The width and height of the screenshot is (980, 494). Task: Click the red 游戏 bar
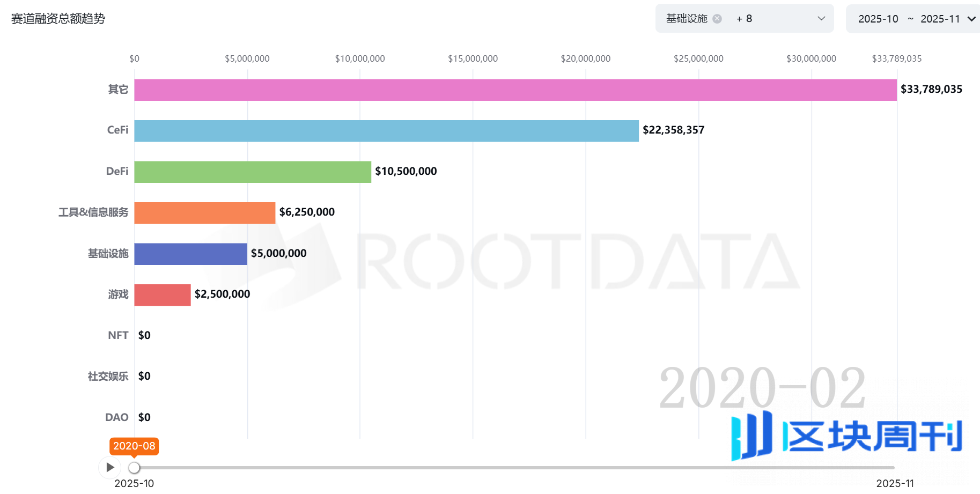(162, 295)
